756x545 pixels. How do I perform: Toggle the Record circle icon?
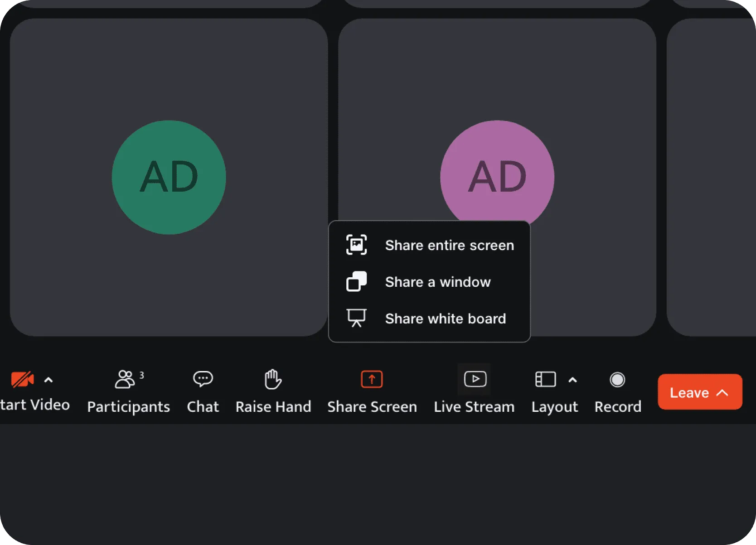coord(617,379)
